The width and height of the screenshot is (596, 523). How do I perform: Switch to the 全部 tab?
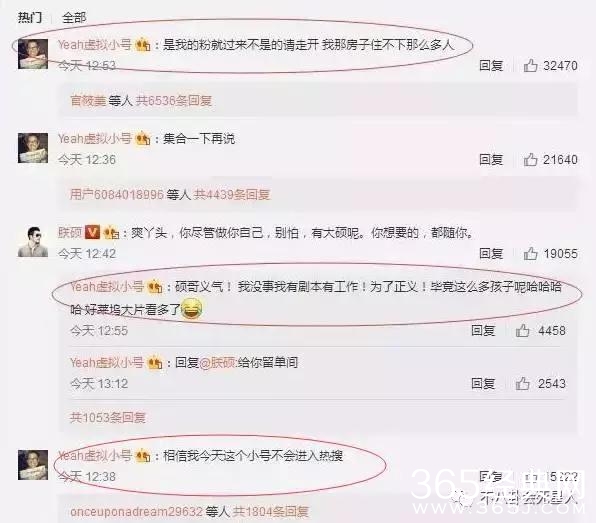pyautogui.click(x=74, y=17)
